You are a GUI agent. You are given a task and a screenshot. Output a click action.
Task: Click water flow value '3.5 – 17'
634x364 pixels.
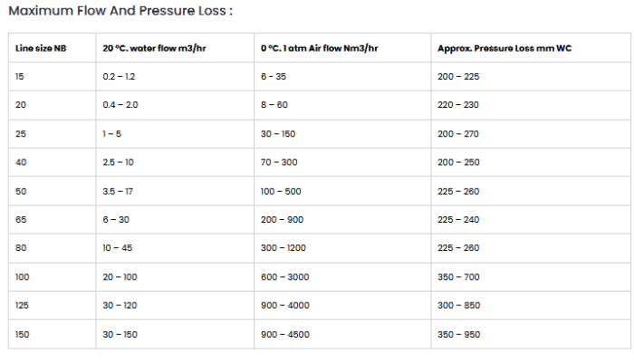120,191
